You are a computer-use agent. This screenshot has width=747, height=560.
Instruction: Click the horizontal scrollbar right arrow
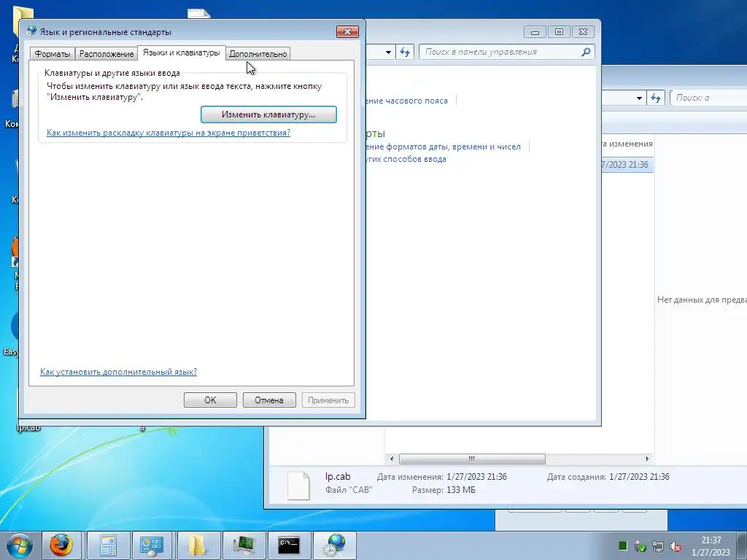[x=647, y=459]
